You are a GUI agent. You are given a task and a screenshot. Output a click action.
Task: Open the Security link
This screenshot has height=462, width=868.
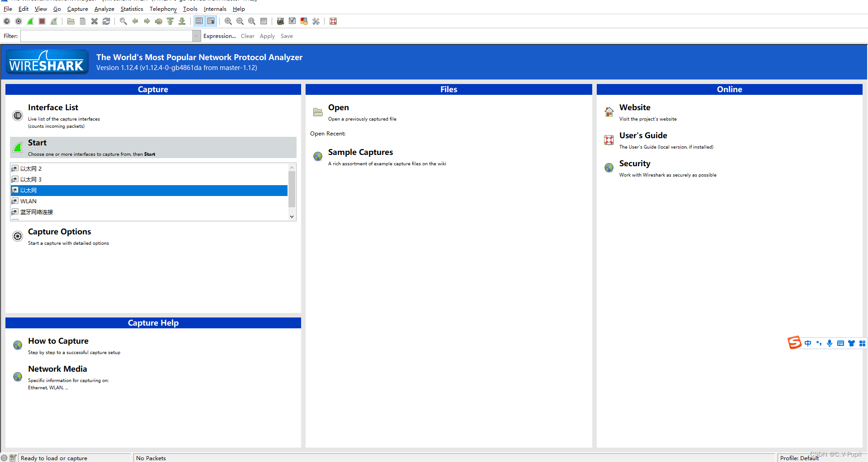[x=635, y=163]
